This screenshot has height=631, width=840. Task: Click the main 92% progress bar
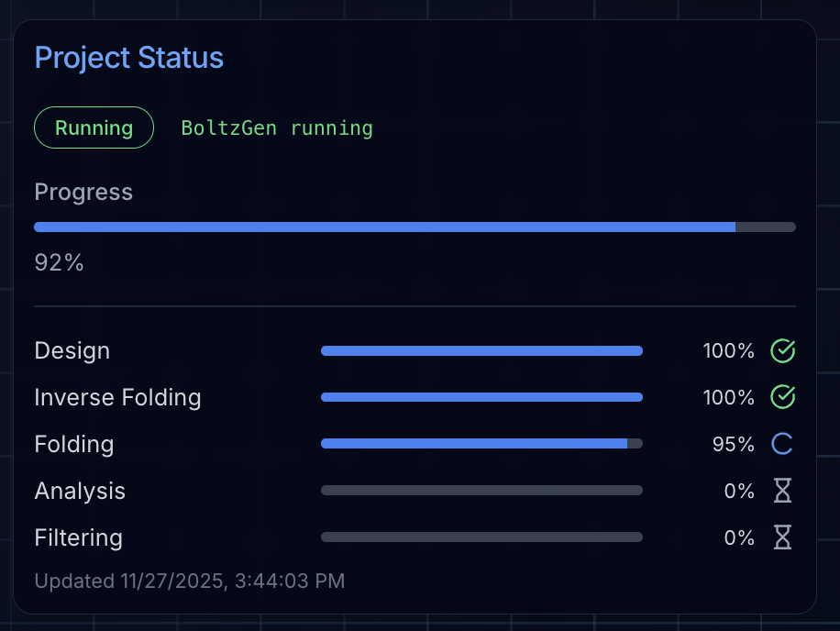click(x=414, y=227)
